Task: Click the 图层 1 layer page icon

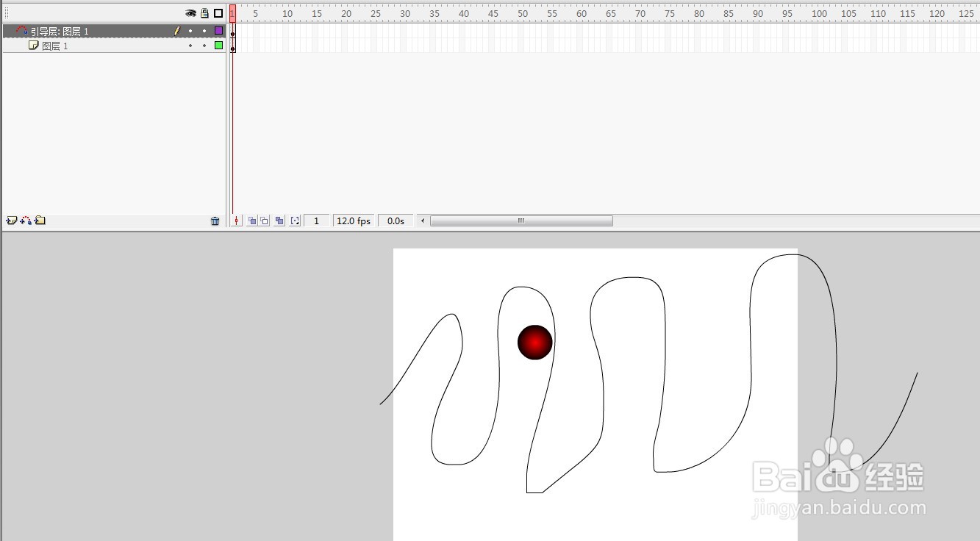Action: pos(34,46)
